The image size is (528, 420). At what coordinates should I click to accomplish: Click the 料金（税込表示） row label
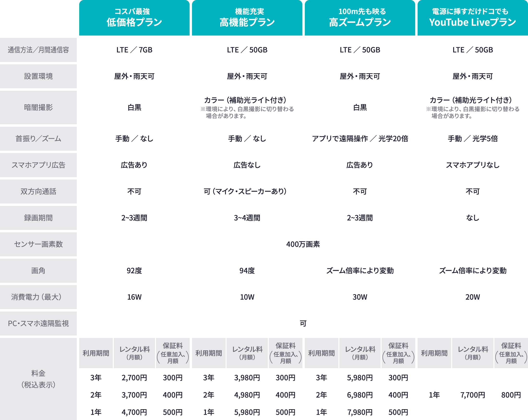(x=38, y=379)
